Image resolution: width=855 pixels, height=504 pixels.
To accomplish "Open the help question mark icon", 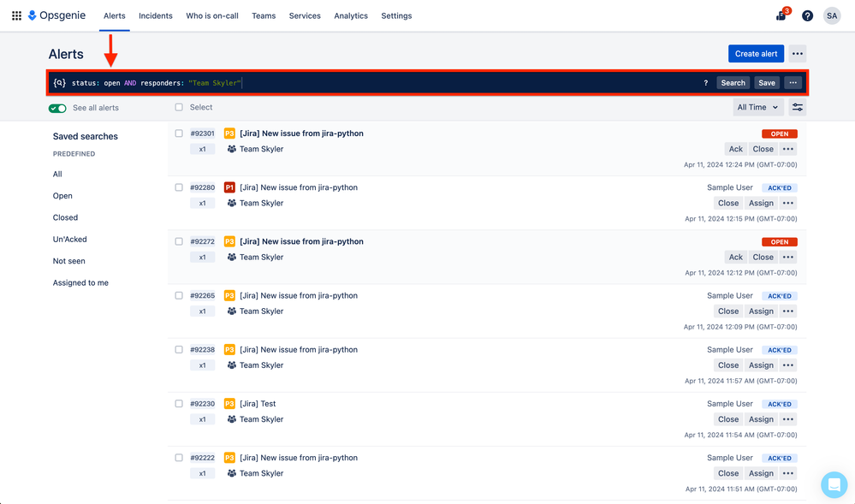I will tap(808, 15).
